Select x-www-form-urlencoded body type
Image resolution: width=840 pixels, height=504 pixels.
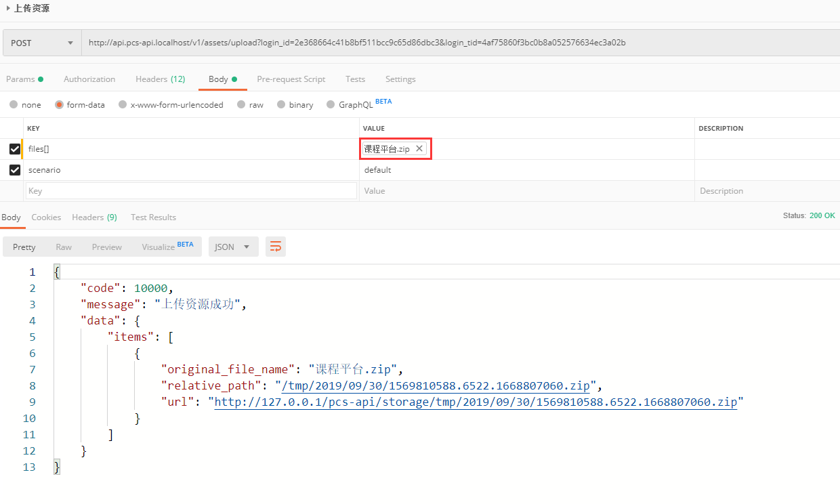click(x=123, y=105)
